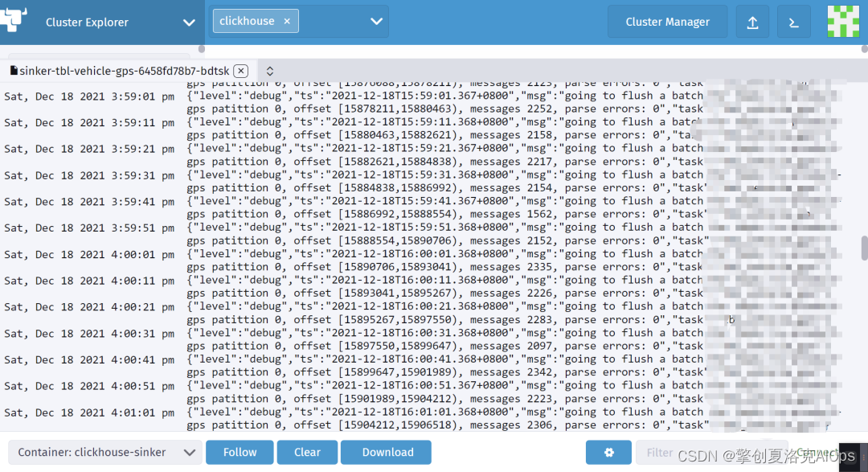868x472 pixels.
Task: Focus the log Filter input
Action: point(711,452)
